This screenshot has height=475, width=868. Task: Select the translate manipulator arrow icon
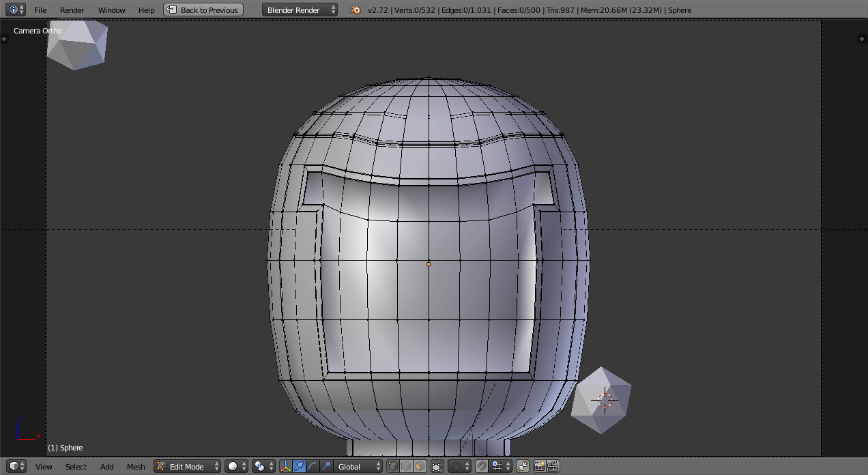299,466
